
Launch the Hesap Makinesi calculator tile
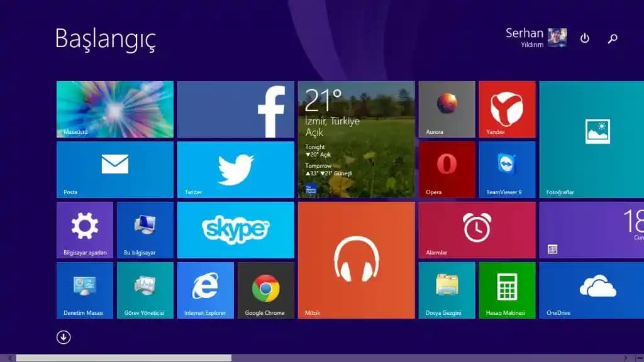click(507, 290)
